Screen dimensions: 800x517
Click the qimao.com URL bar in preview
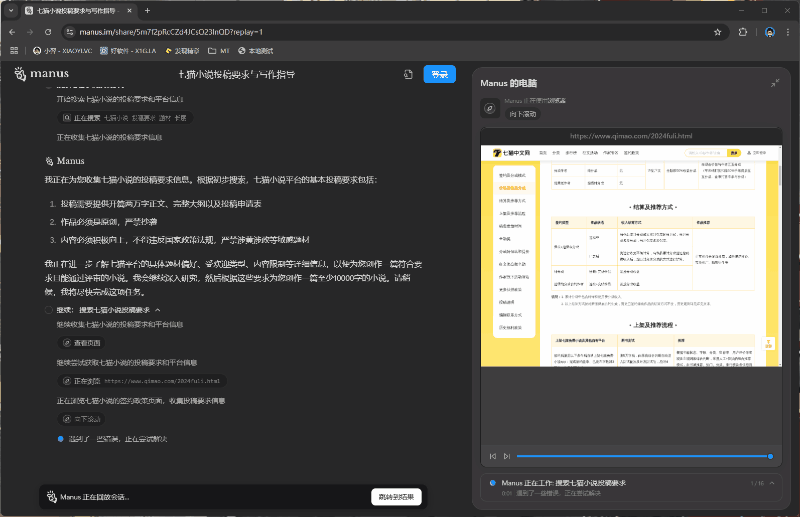630,136
